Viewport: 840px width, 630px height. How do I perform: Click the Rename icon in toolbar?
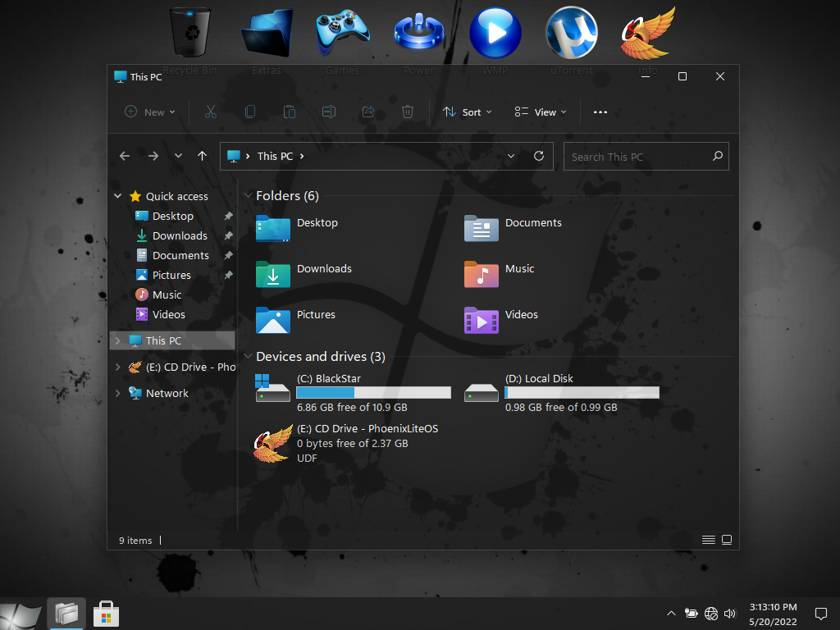[329, 112]
